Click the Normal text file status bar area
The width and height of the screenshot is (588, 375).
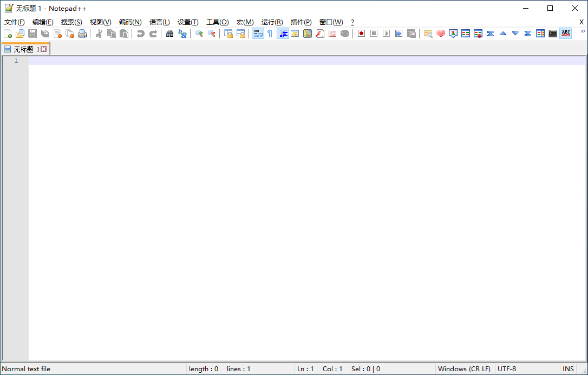[x=26, y=369]
